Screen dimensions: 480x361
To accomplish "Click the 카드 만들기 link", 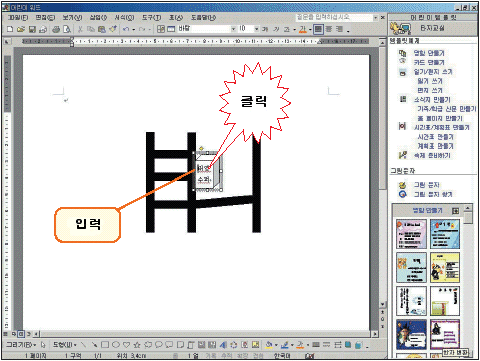I will pos(429,62).
